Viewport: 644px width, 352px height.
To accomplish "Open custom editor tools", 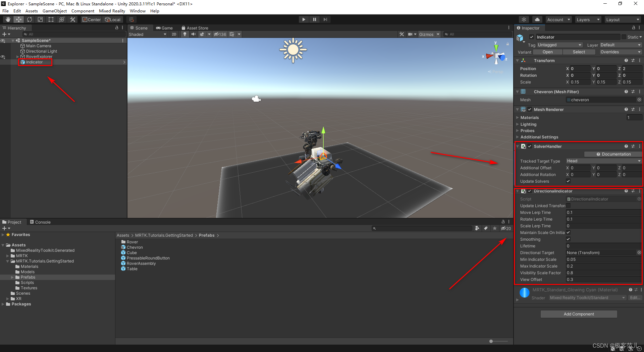I will (x=72, y=19).
